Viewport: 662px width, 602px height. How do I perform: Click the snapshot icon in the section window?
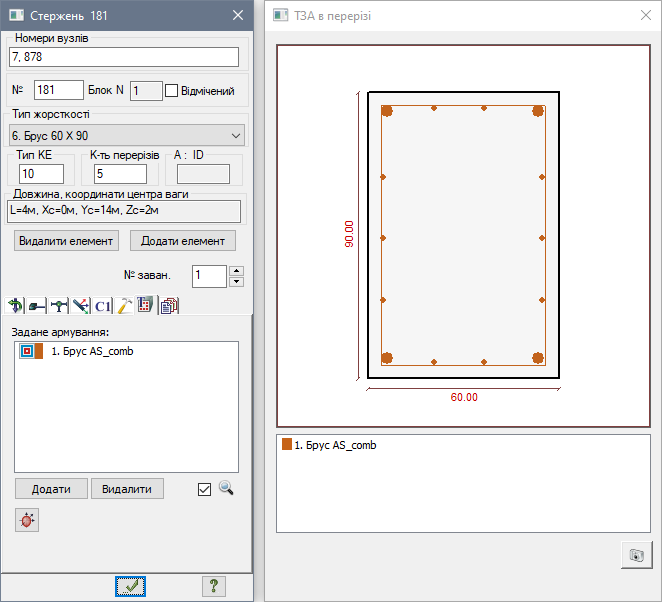tap(634, 554)
